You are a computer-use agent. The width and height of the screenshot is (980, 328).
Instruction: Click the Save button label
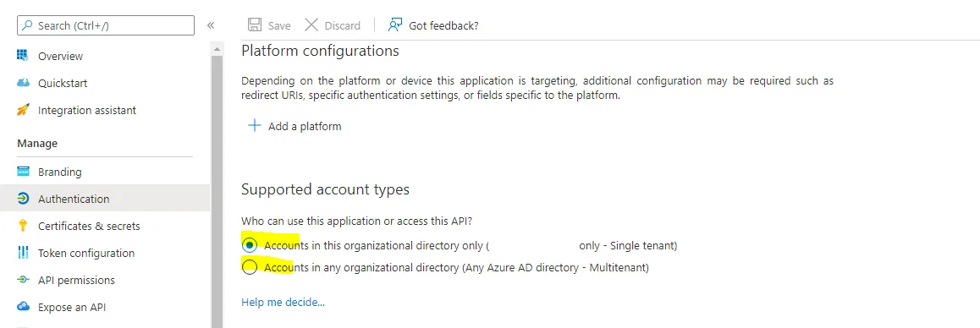[x=279, y=25]
